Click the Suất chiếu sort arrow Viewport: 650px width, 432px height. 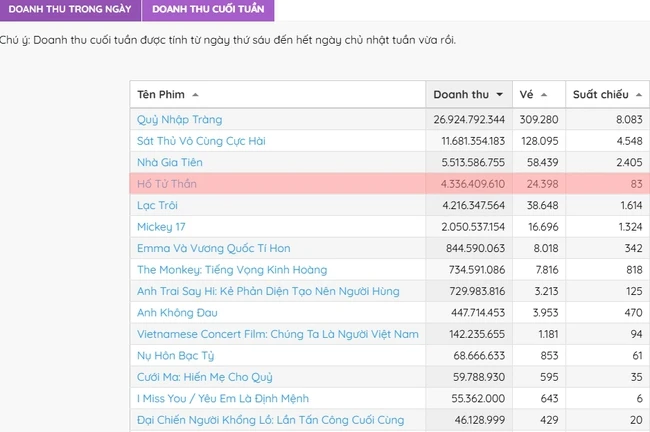tap(639, 95)
